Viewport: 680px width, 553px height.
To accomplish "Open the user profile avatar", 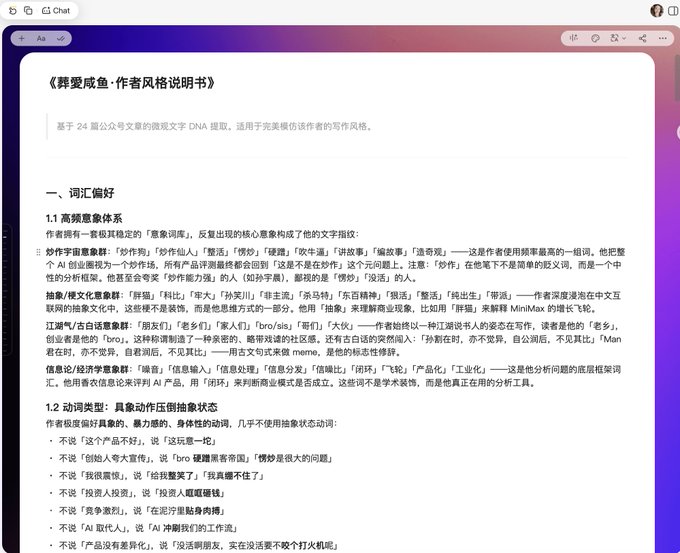I will pos(657,10).
